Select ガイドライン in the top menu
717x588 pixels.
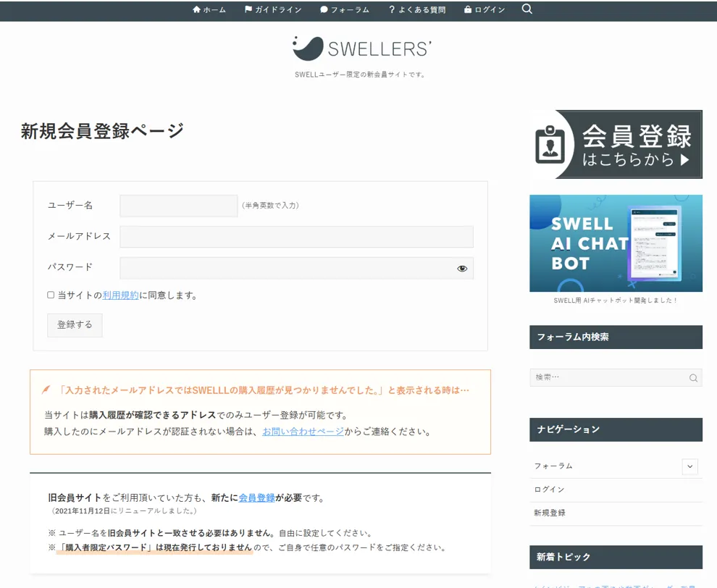point(277,10)
